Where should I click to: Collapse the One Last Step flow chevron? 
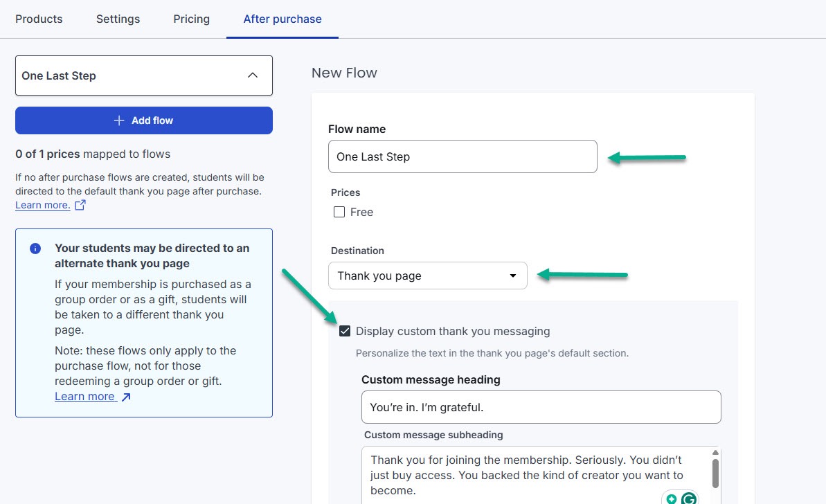click(x=253, y=75)
